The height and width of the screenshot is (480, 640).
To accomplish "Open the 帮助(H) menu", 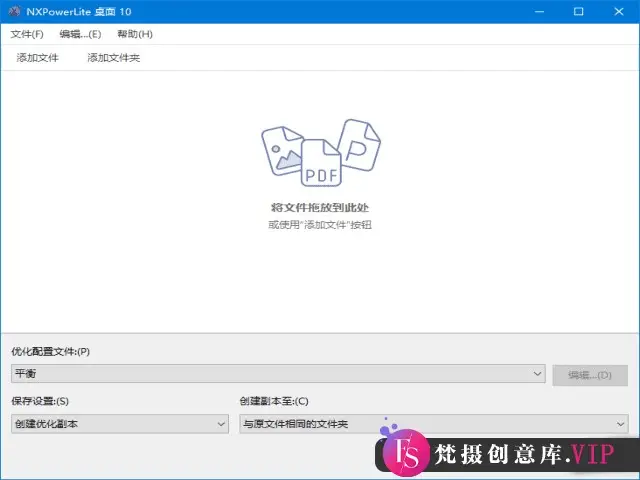I will pos(135,34).
